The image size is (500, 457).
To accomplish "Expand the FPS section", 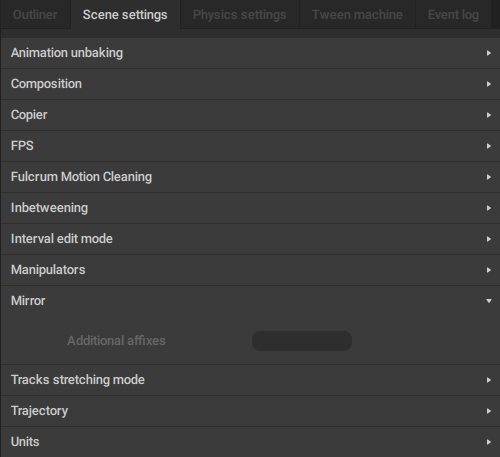I will (250, 146).
